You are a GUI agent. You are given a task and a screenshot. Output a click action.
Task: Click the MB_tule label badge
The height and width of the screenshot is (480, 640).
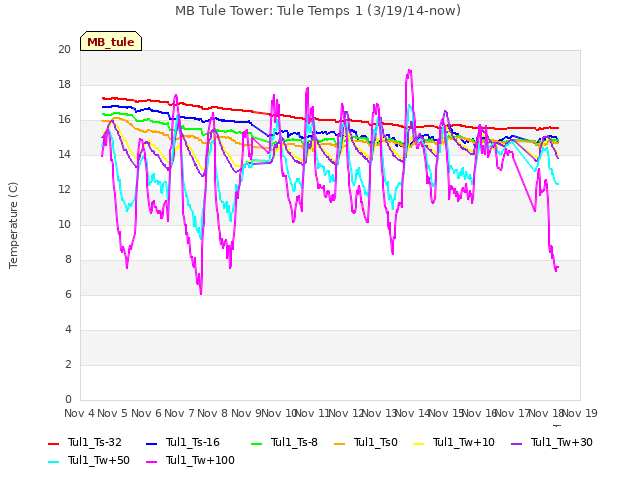pos(111,41)
